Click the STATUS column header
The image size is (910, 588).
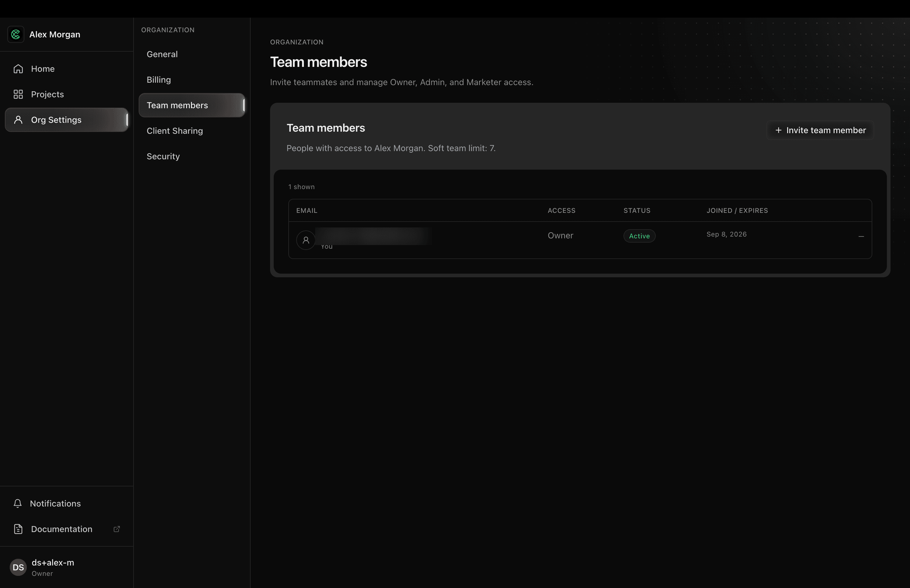coord(637,210)
